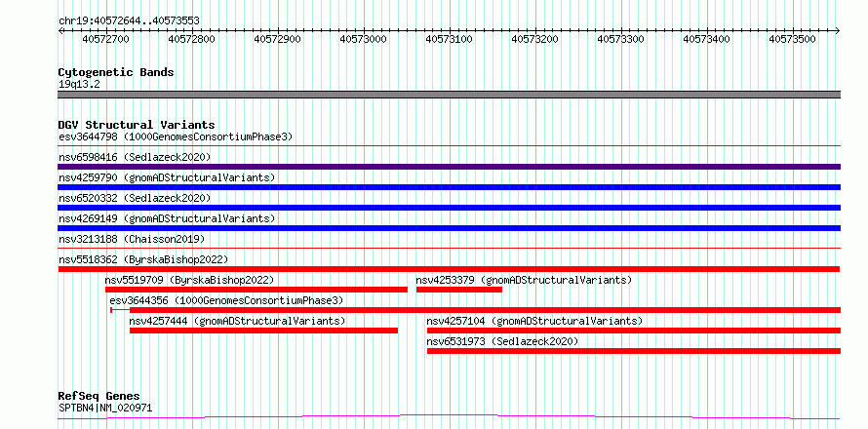Click the nsv6531973 (Sedlazeck2020) label
Image resolution: width=868 pixels, height=429 pixels.
coord(502,341)
